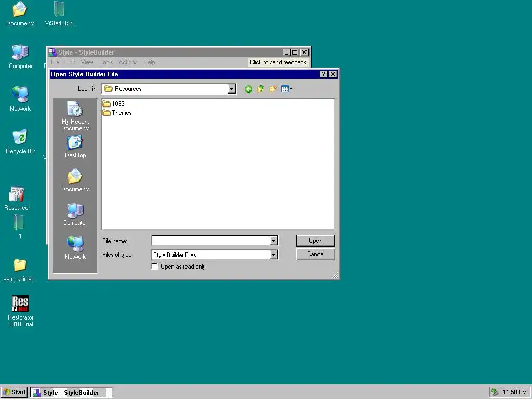Click the 'Click to send feedback' link
This screenshot has width=532, height=399.
point(278,62)
